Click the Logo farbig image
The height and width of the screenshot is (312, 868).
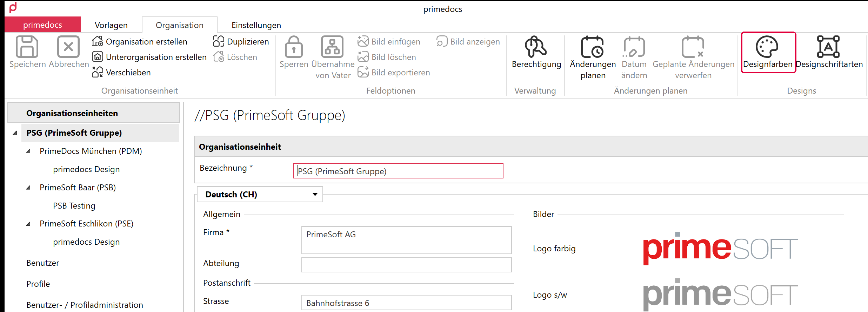pyautogui.click(x=720, y=249)
